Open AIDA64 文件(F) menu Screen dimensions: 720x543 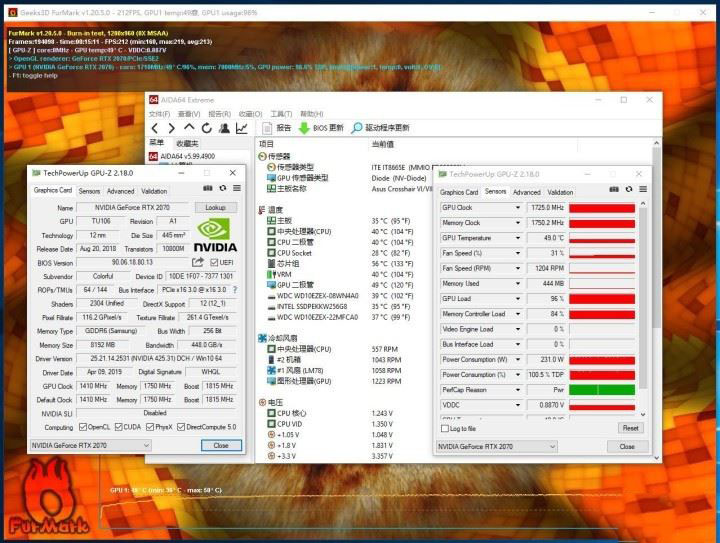coord(159,114)
